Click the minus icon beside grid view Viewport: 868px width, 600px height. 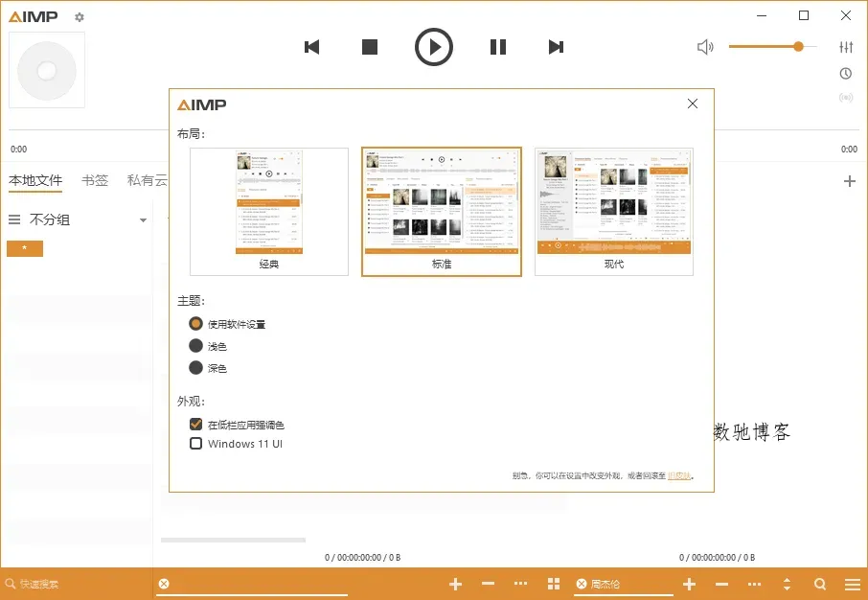[488, 584]
